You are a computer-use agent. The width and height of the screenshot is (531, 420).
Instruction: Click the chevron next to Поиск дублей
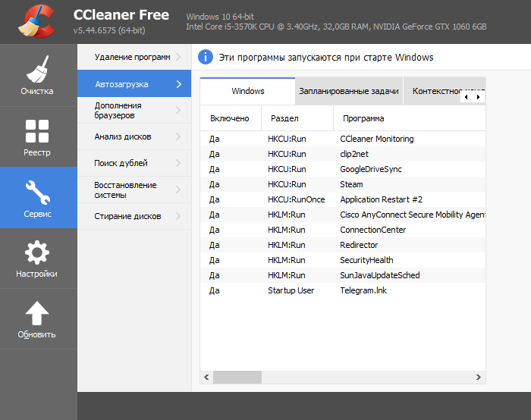[x=178, y=163]
